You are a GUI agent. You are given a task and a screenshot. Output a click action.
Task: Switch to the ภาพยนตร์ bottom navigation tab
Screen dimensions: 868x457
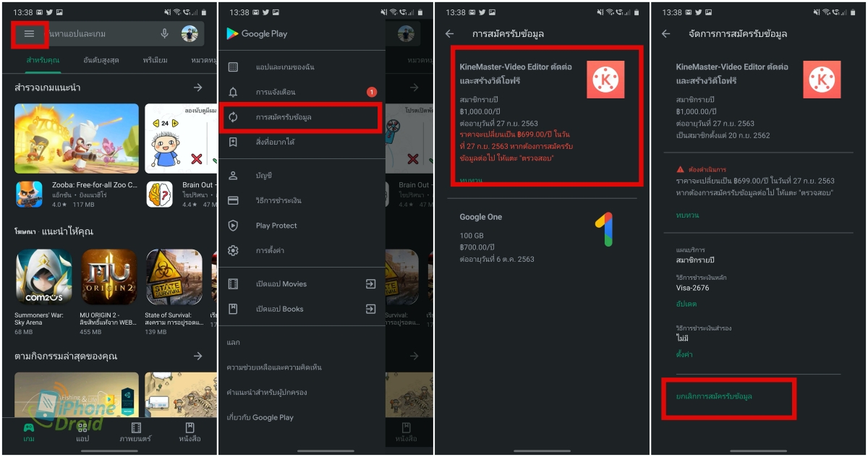point(136,432)
